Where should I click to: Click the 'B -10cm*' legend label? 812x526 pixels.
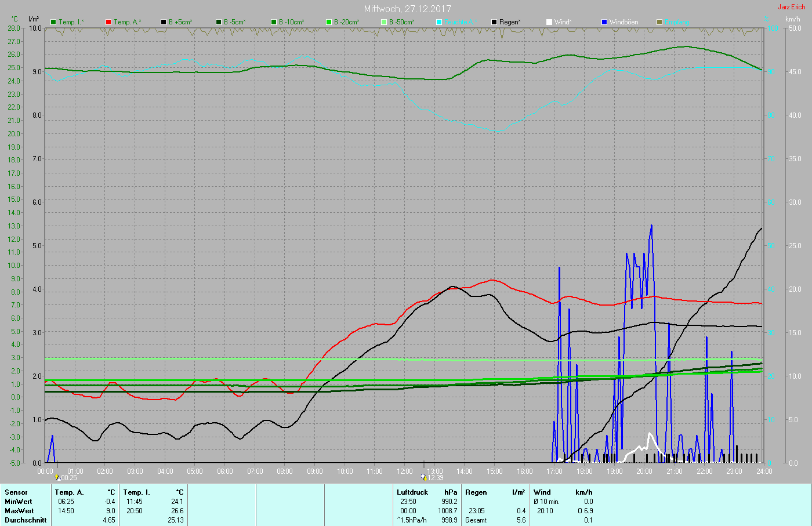[292, 22]
